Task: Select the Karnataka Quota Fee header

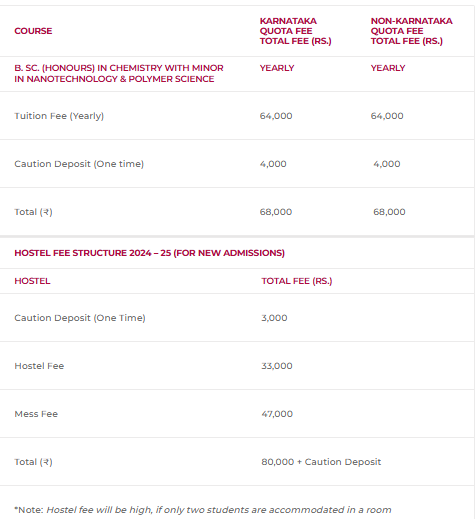Action: (295, 31)
